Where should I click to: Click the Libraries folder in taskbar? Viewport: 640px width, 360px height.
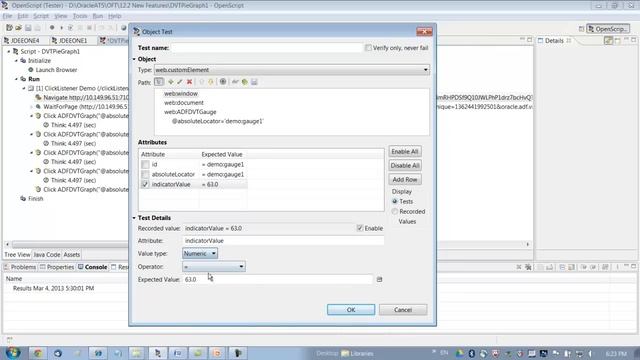[357, 353]
